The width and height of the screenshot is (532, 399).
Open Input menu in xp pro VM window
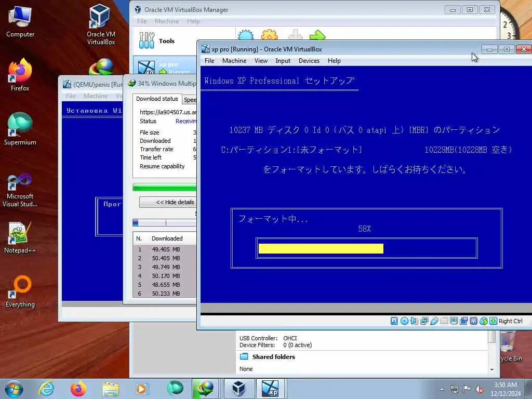[x=283, y=61]
